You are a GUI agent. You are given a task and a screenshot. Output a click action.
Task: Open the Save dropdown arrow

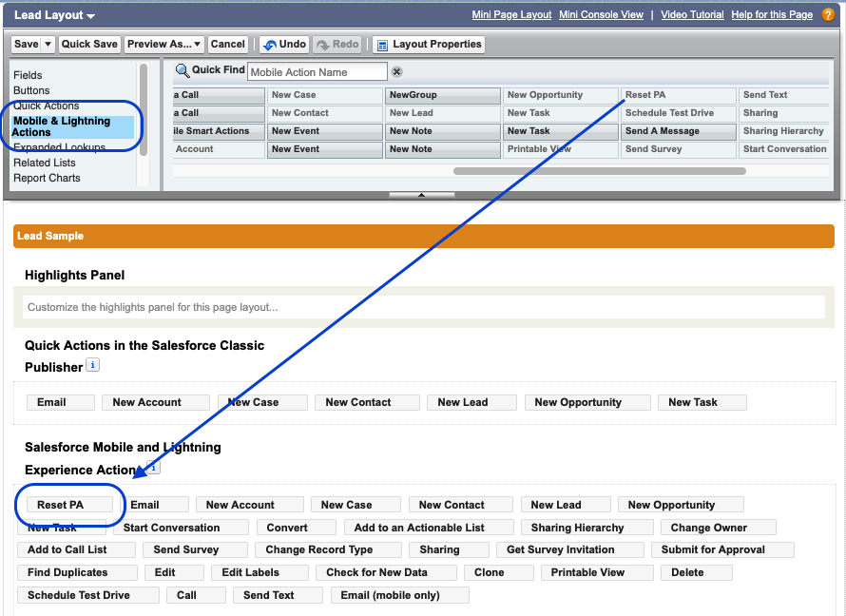48,45
